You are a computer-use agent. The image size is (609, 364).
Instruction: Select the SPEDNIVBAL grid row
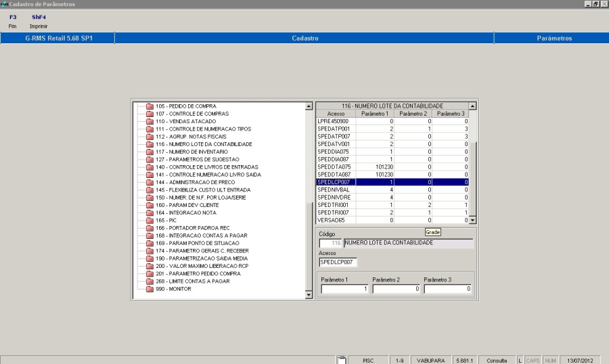[x=392, y=189]
